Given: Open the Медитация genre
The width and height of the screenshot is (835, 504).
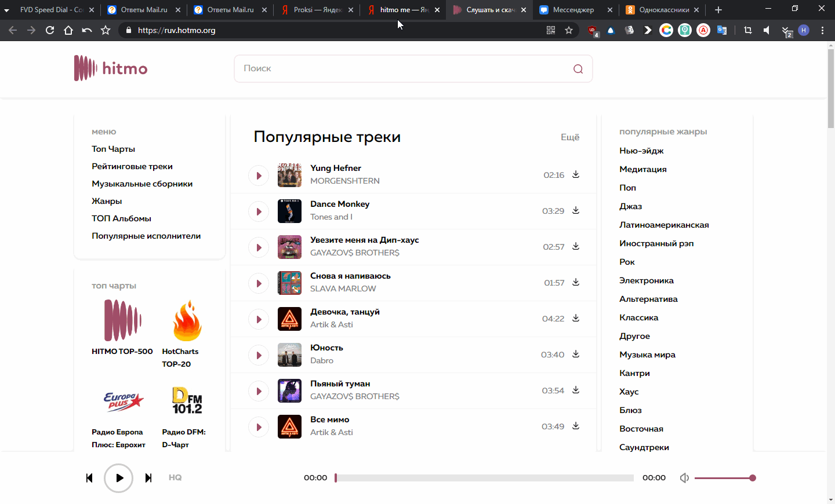Looking at the screenshot, I should [643, 169].
